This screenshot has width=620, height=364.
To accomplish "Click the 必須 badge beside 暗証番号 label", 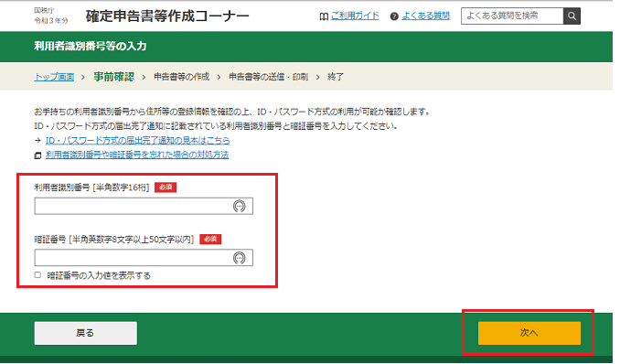I will point(210,239).
